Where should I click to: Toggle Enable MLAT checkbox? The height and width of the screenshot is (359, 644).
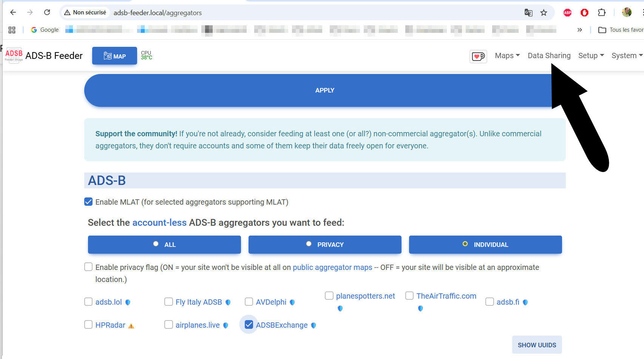(x=88, y=202)
